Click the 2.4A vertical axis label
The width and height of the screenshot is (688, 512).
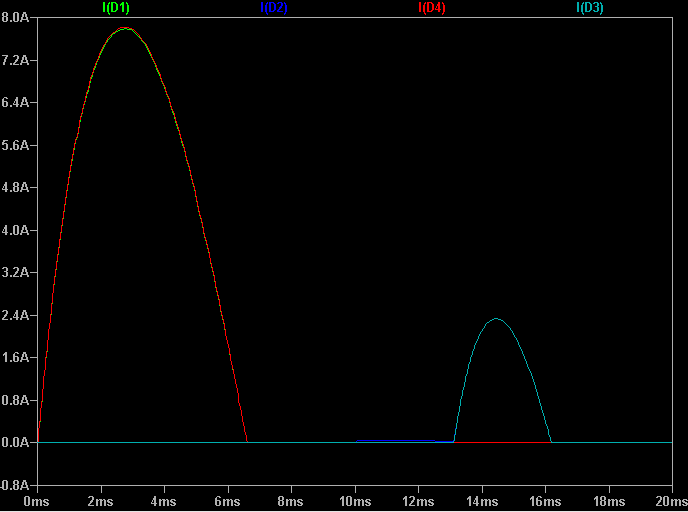click(15, 315)
